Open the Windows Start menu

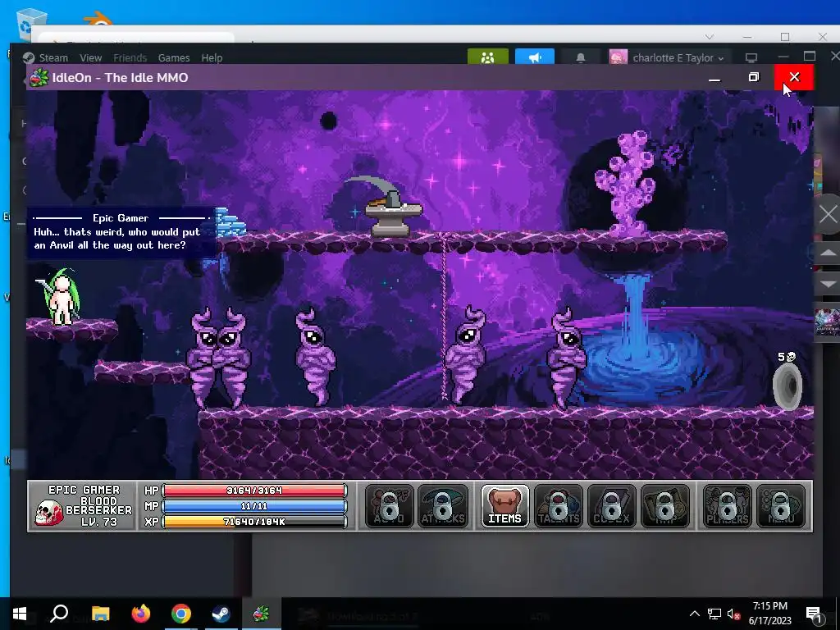point(20,614)
